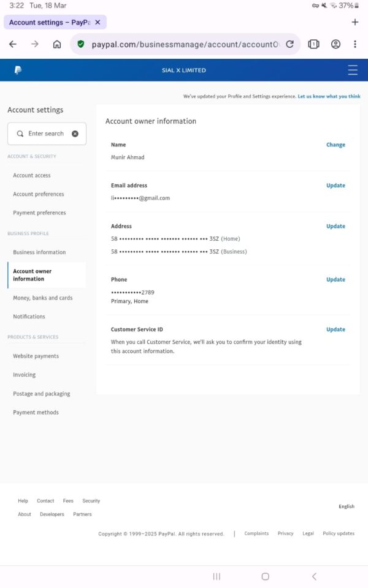Select Money, banks and cards
This screenshot has height=588, width=368.
(43, 298)
